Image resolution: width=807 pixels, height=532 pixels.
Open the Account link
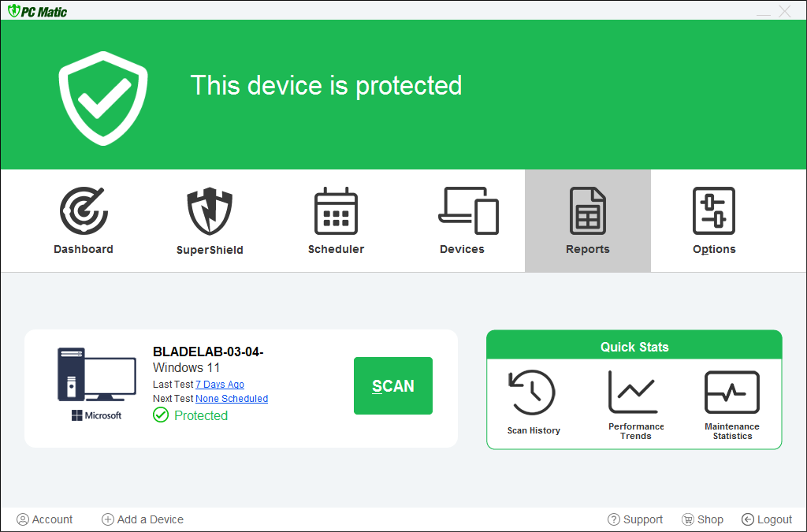coord(45,519)
